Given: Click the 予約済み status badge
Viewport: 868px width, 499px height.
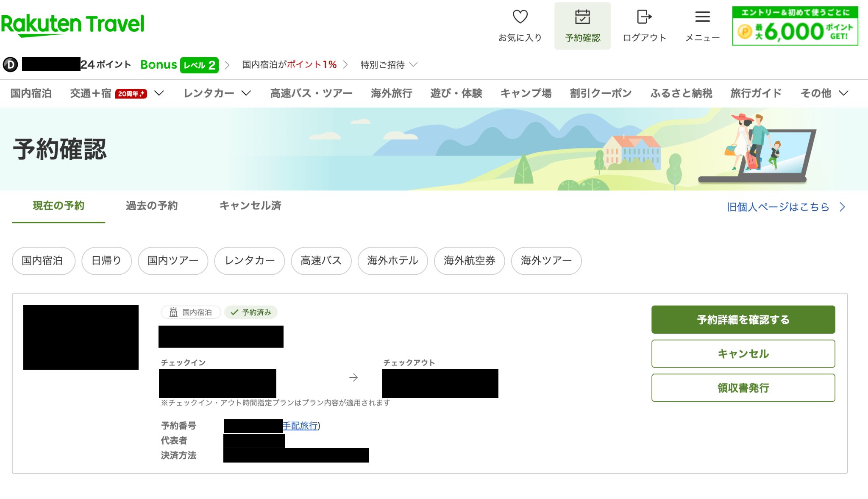Looking at the screenshot, I should (251, 312).
